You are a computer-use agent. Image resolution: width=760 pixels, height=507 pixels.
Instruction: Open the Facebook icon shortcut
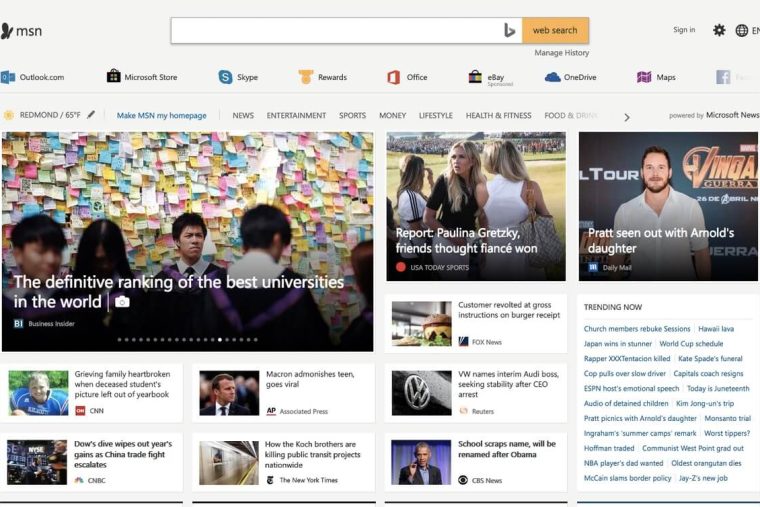click(x=723, y=77)
